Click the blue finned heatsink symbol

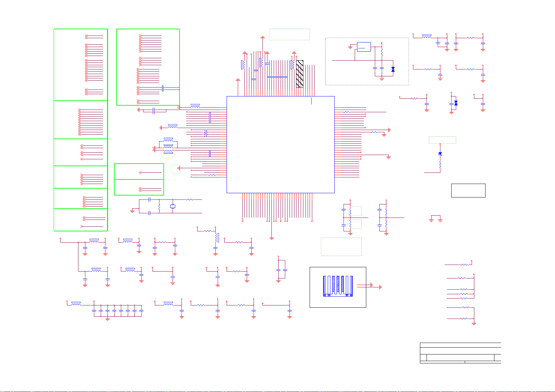(338, 286)
